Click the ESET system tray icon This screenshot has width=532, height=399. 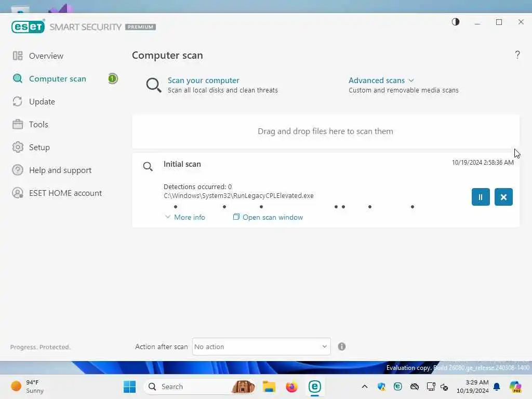tap(397, 387)
